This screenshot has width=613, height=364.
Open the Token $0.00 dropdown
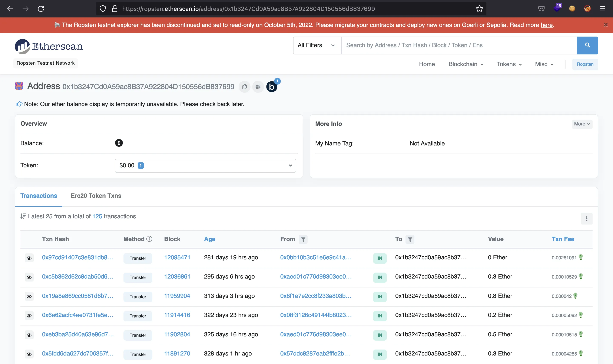[205, 166]
